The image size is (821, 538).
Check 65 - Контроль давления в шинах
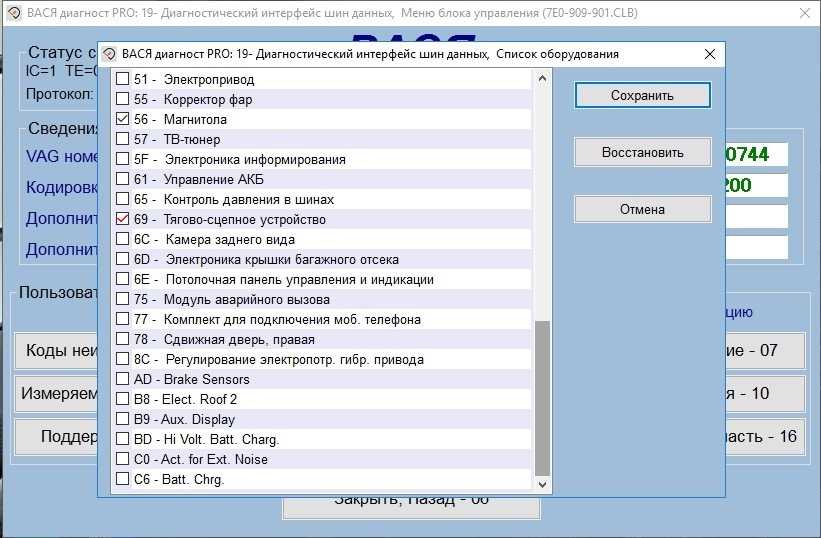pos(122,199)
